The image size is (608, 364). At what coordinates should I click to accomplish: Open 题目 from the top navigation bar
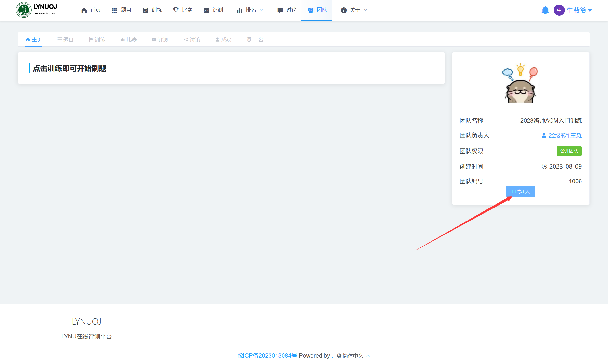[122, 10]
